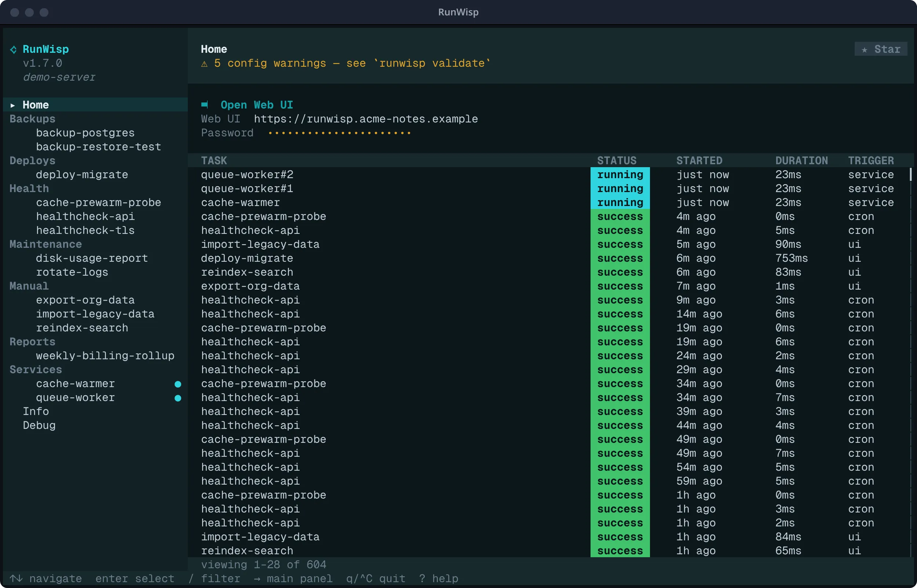Click the export-org-data run from 7m ago
The image size is (917, 588).
click(548, 286)
